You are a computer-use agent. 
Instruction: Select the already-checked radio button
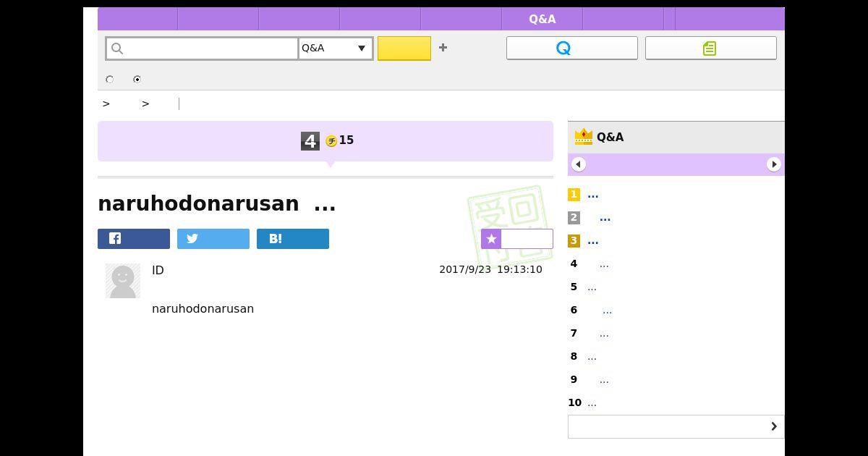click(137, 80)
